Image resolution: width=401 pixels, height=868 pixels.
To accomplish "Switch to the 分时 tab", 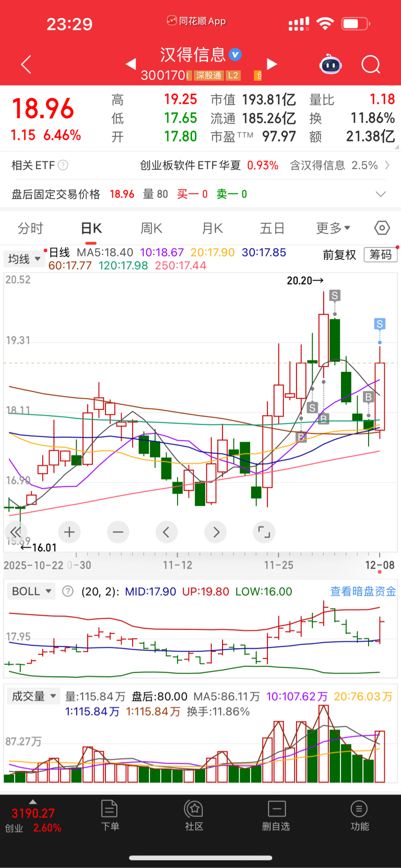I will pyautogui.click(x=30, y=228).
